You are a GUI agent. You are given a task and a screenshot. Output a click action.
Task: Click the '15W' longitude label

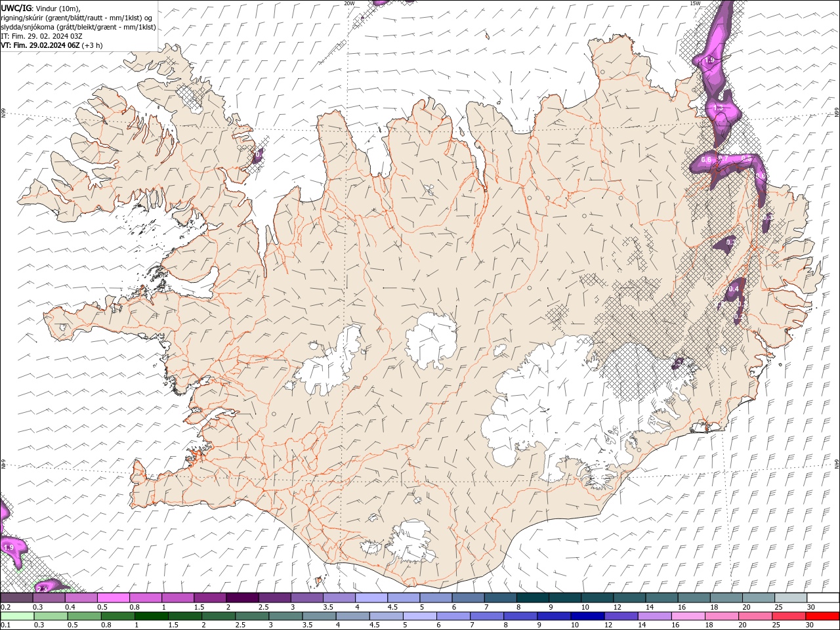point(696,3)
